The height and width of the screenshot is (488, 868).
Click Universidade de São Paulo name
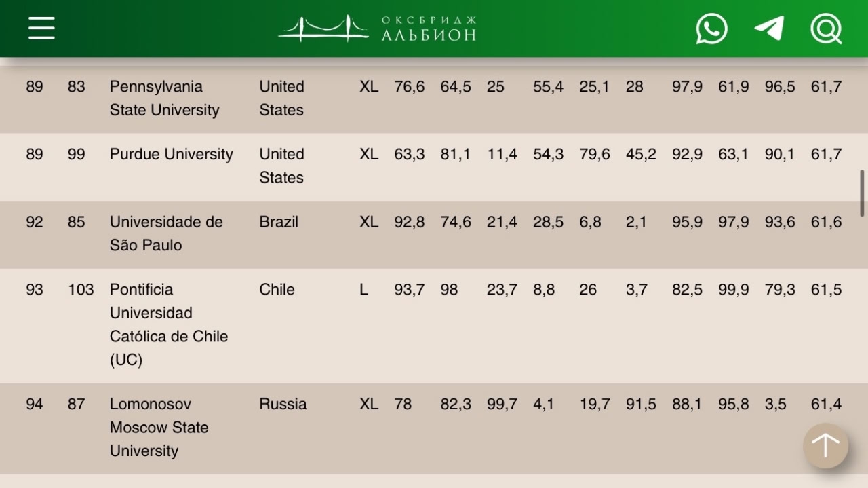pyautogui.click(x=166, y=233)
